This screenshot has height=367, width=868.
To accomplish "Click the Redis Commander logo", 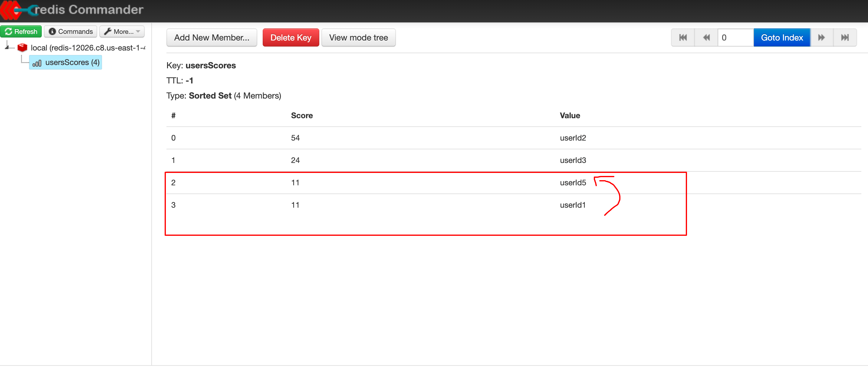I will click(x=72, y=10).
